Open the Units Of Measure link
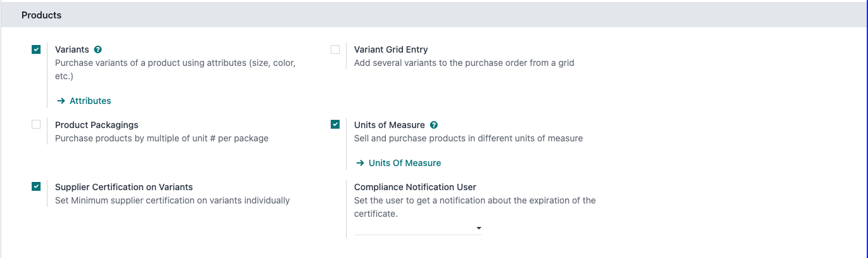The width and height of the screenshot is (868, 258). (404, 163)
